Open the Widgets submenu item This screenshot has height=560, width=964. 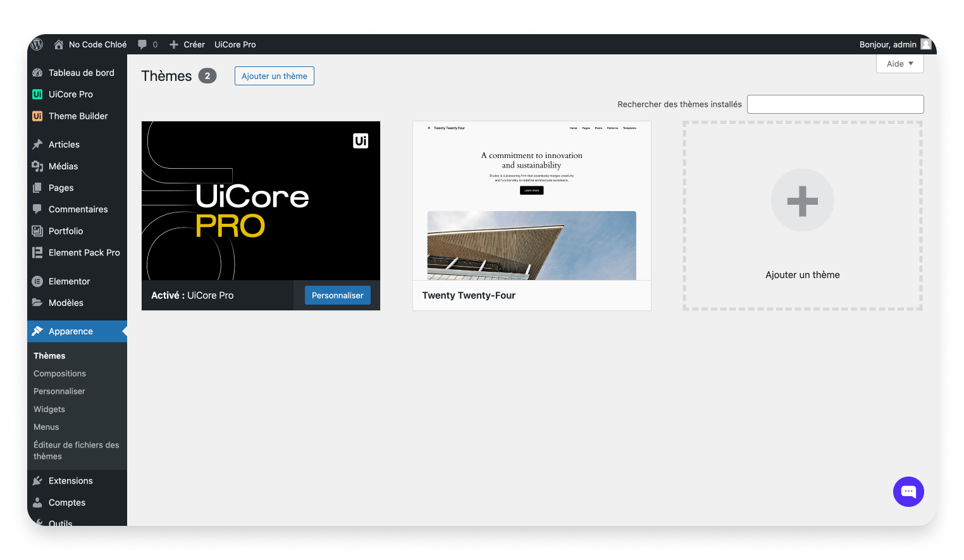click(49, 409)
